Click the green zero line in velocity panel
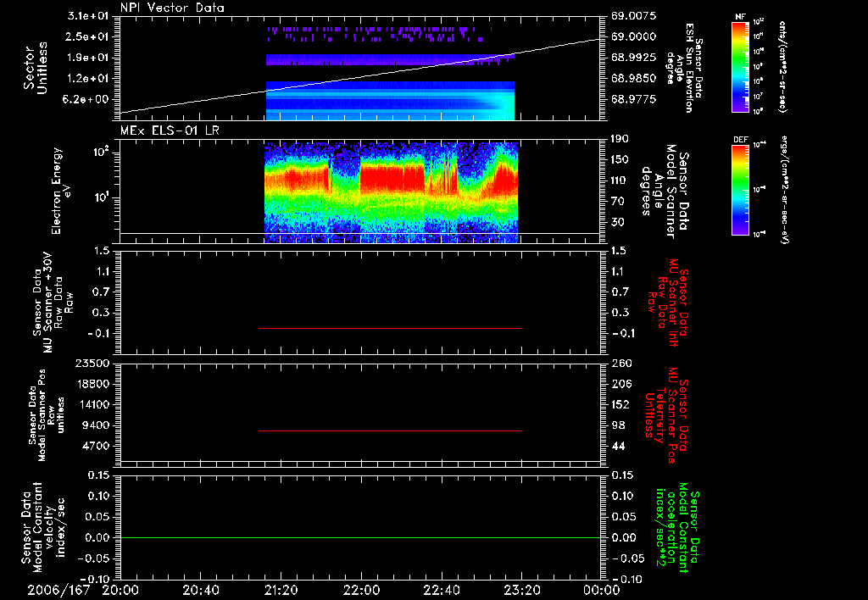The image size is (868, 600). [360, 537]
